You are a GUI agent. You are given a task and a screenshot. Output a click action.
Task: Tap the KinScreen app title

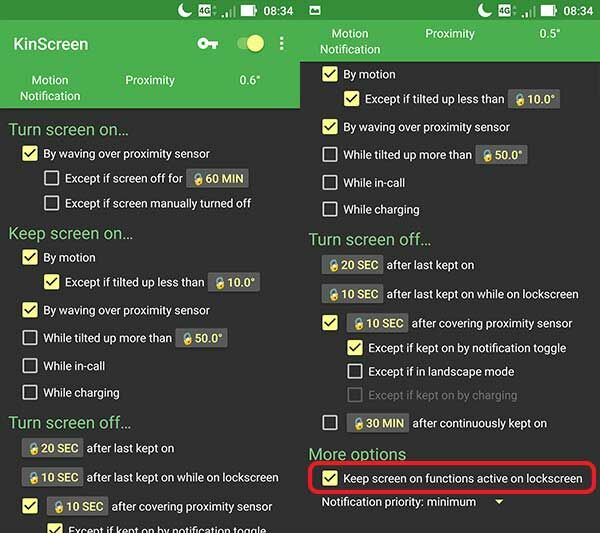(x=51, y=44)
